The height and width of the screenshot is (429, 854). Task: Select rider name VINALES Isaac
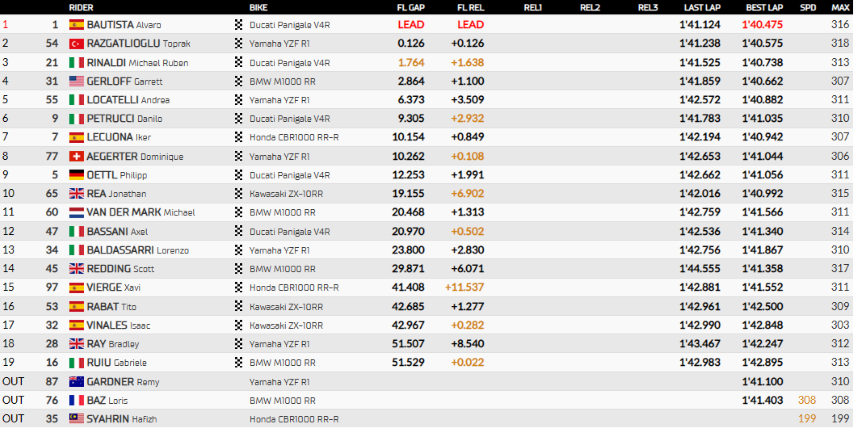click(x=118, y=326)
